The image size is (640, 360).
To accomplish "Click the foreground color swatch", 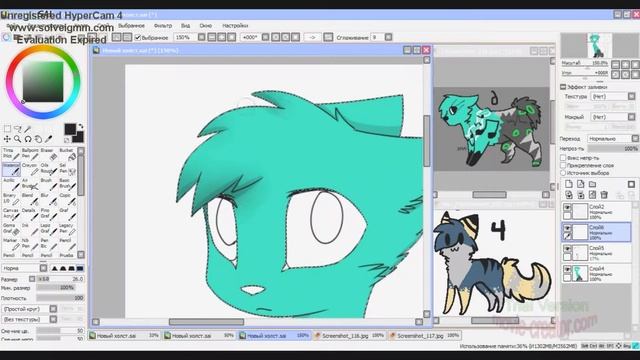I will coord(70,129).
